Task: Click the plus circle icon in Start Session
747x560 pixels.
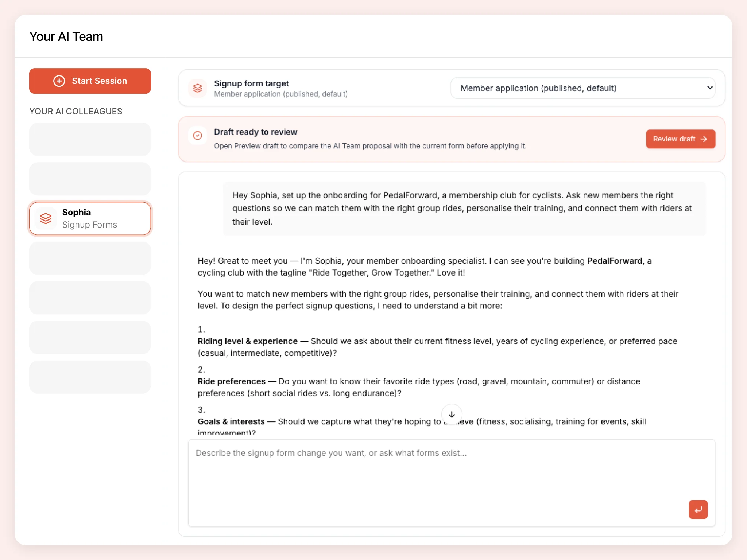Action: tap(59, 81)
